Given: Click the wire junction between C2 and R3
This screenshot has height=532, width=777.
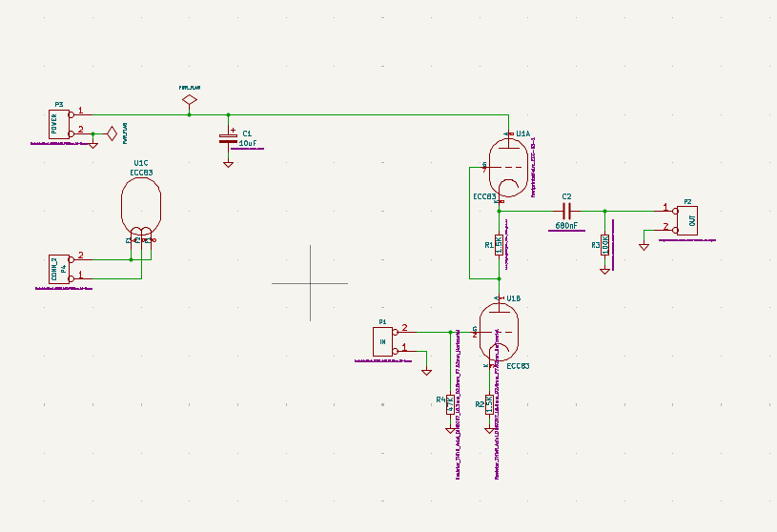Looking at the screenshot, I should [x=604, y=210].
